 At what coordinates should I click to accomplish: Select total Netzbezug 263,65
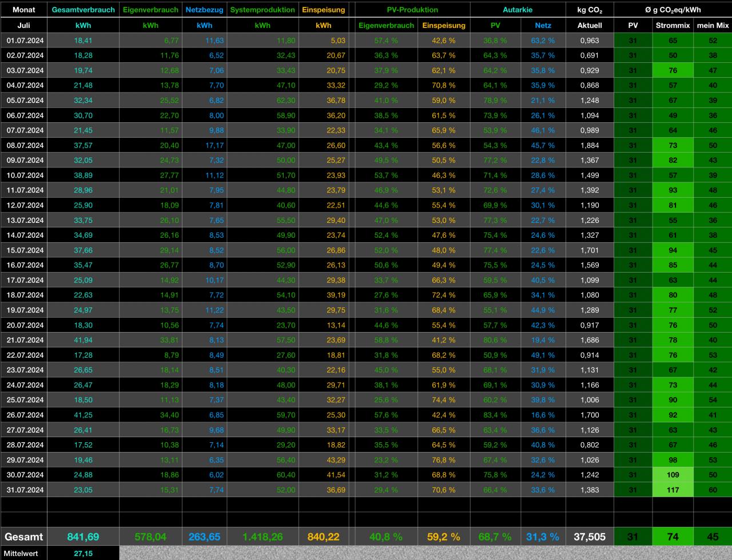pyautogui.click(x=204, y=537)
